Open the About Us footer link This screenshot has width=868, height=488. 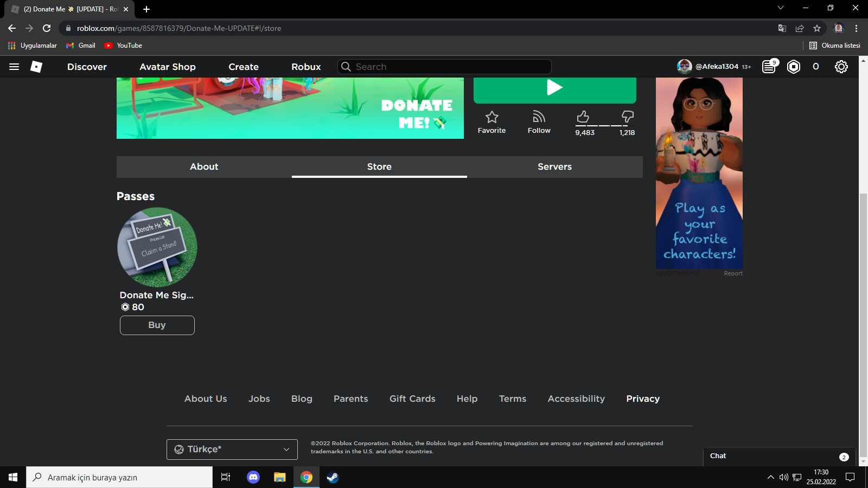pyautogui.click(x=206, y=399)
